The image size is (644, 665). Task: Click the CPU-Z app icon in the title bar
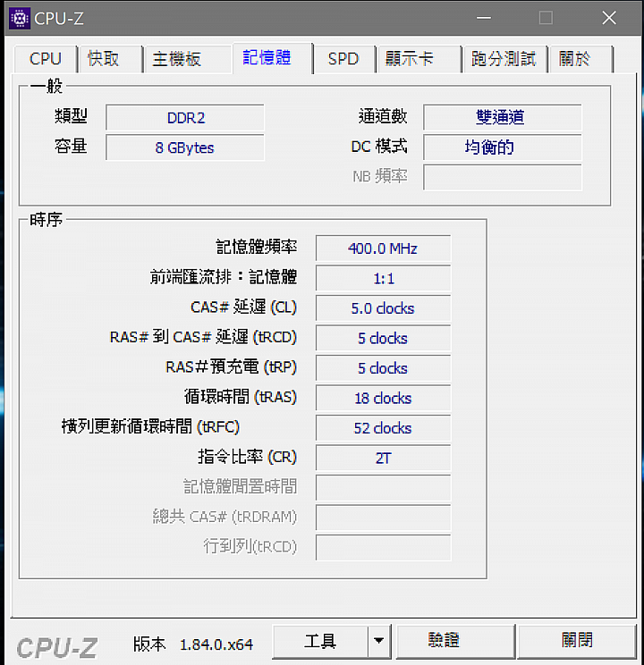(x=20, y=18)
